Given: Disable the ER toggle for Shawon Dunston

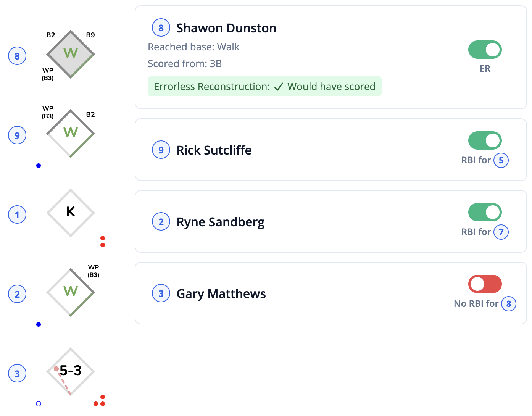Looking at the screenshot, I should pyautogui.click(x=485, y=50).
